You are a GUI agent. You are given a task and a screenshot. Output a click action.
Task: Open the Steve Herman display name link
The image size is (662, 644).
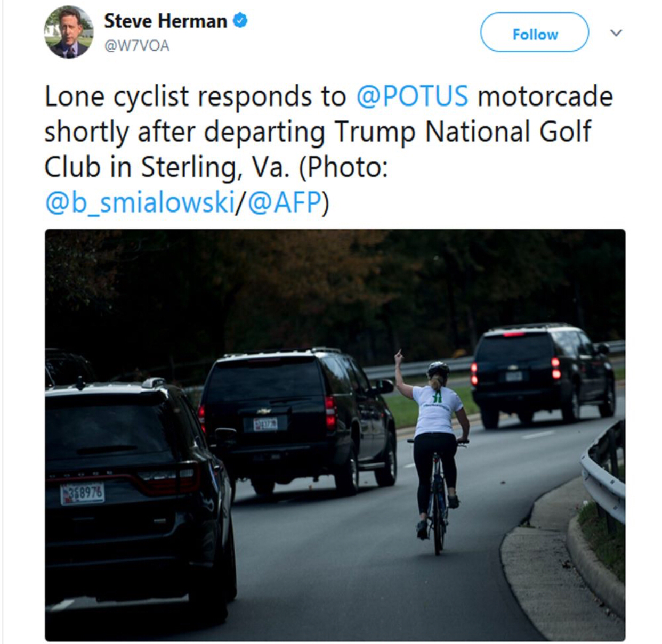pos(165,21)
